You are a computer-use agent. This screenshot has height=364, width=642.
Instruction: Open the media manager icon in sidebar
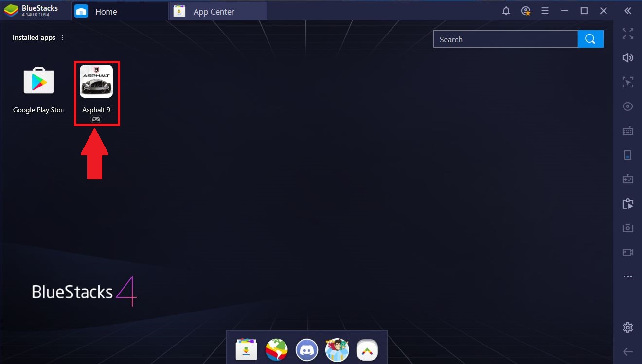click(x=628, y=204)
